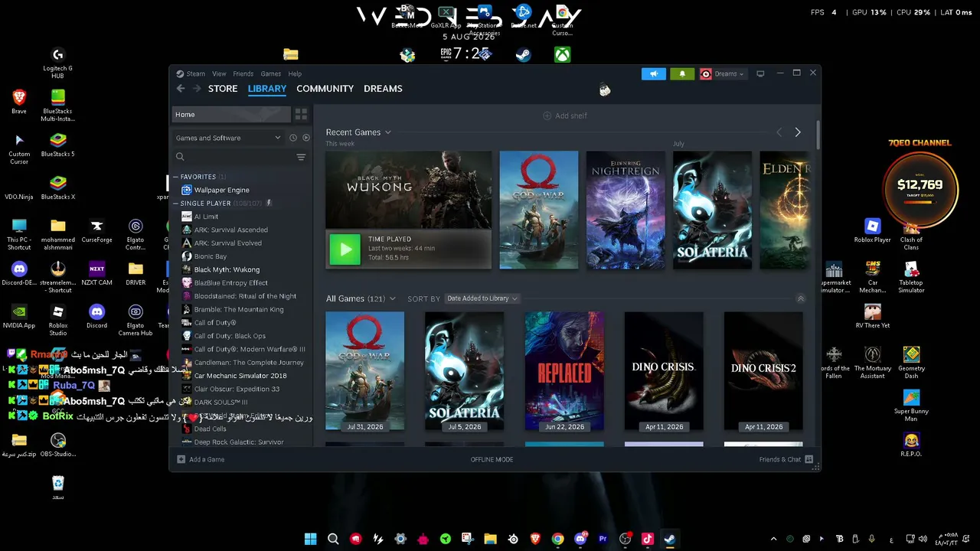This screenshot has height=551, width=980.
Task: Open REPLACED cover in All Games
Action: point(564,371)
